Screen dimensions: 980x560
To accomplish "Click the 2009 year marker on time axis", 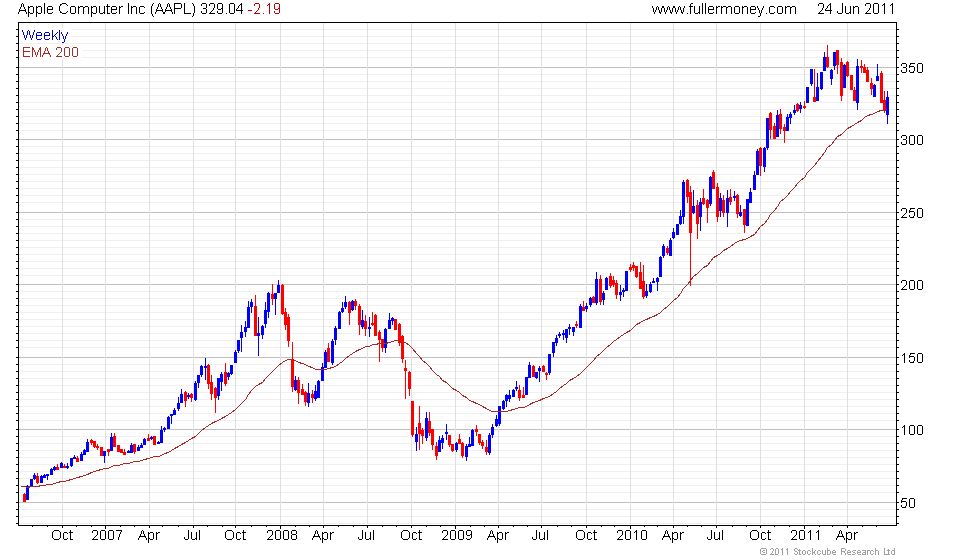I will pyautogui.click(x=456, y=536).
